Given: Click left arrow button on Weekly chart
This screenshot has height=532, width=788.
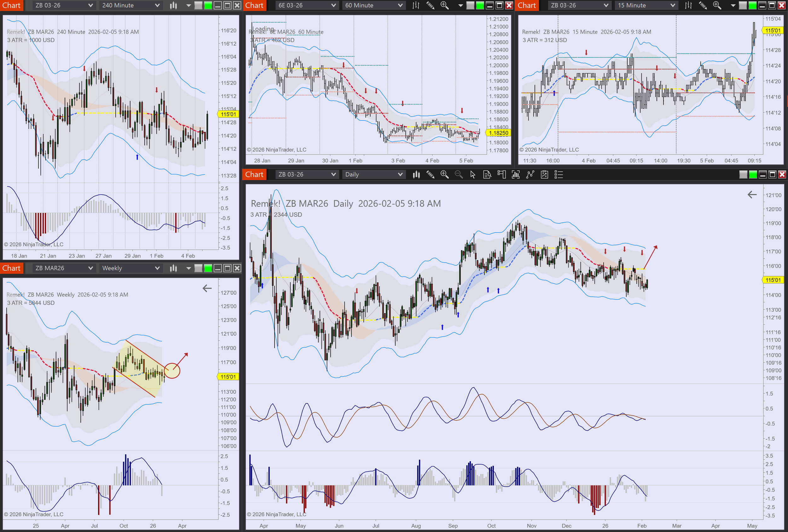Looking at the screenshot, I should pyautogui.click(x=207, y=289).
